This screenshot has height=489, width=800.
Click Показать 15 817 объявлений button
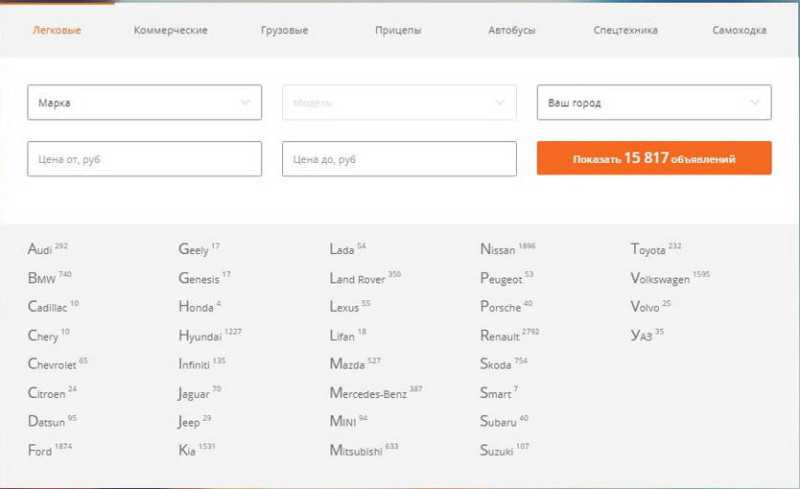[x=654, y=158]
